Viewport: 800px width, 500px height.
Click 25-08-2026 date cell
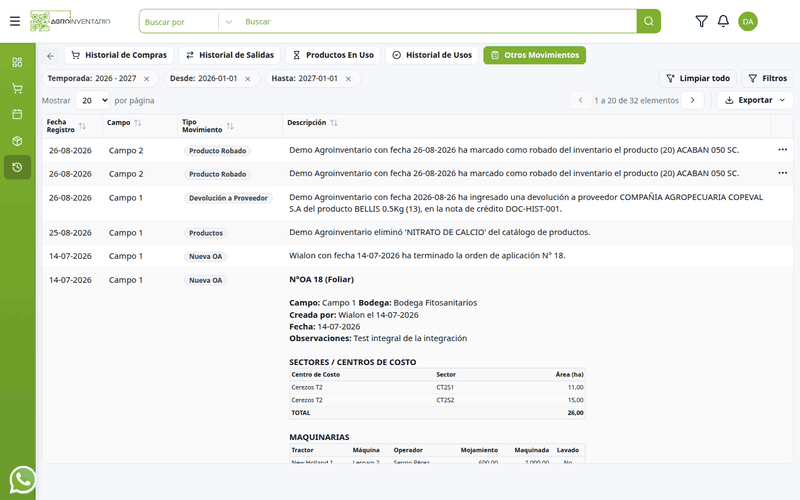coord(70,233)
